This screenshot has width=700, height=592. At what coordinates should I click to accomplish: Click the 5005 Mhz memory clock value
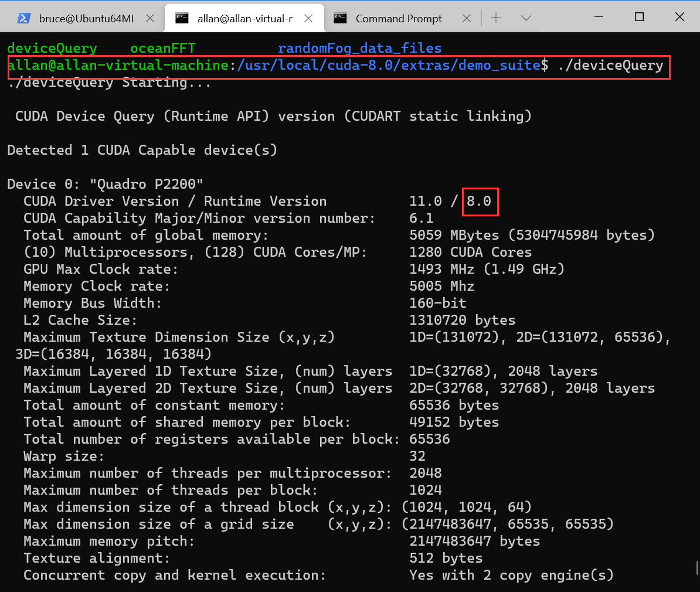(x=442, y=285)
